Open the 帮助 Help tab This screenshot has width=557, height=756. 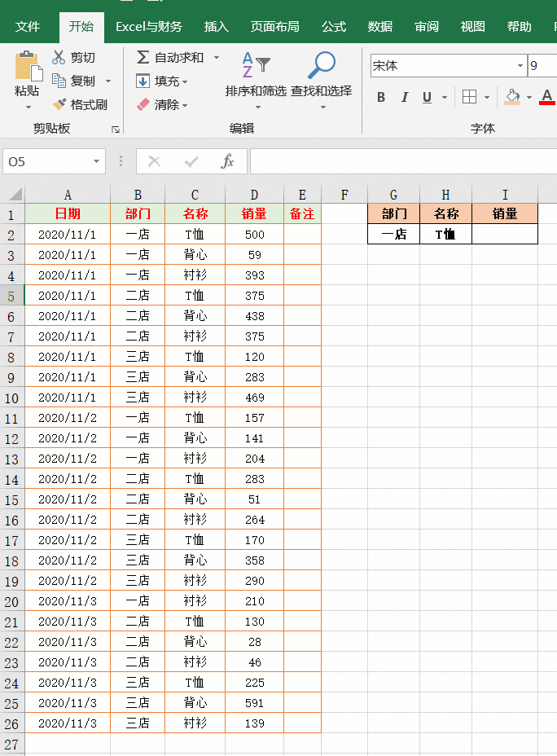[519, 27]
